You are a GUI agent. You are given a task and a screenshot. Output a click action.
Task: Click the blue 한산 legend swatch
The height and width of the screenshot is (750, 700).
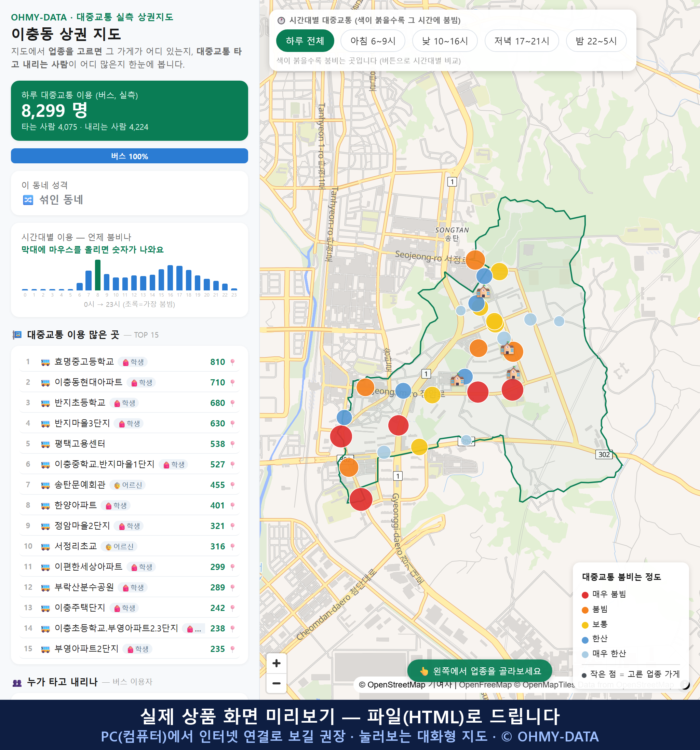click(585, 640)
